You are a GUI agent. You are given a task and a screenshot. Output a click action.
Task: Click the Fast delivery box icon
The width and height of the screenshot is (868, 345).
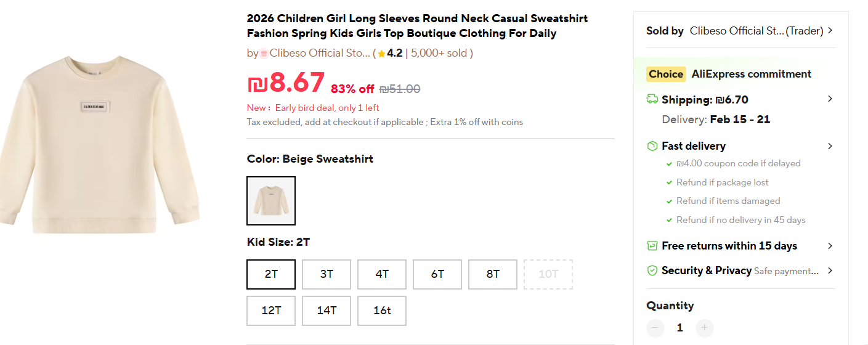tap(652, 146)
